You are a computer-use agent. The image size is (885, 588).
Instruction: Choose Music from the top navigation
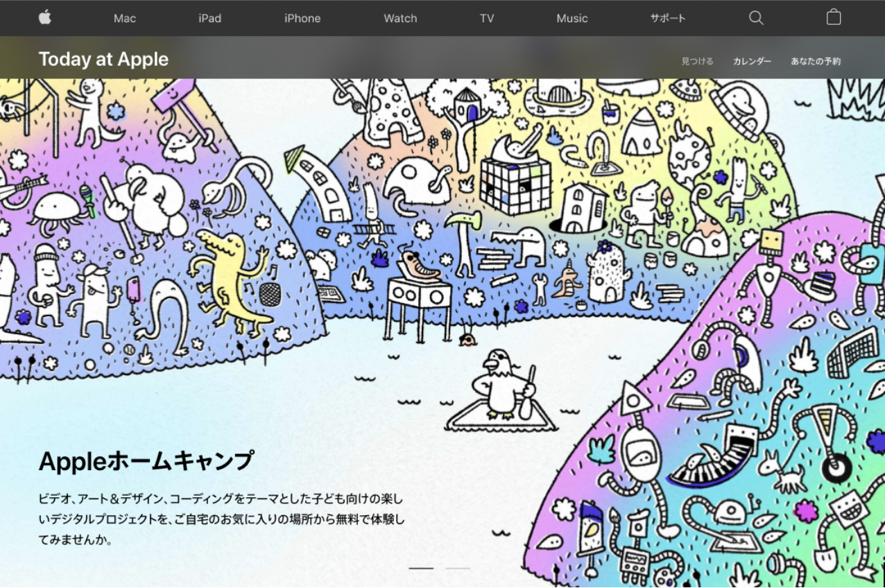pyautogui.click(x=572, y=19)
